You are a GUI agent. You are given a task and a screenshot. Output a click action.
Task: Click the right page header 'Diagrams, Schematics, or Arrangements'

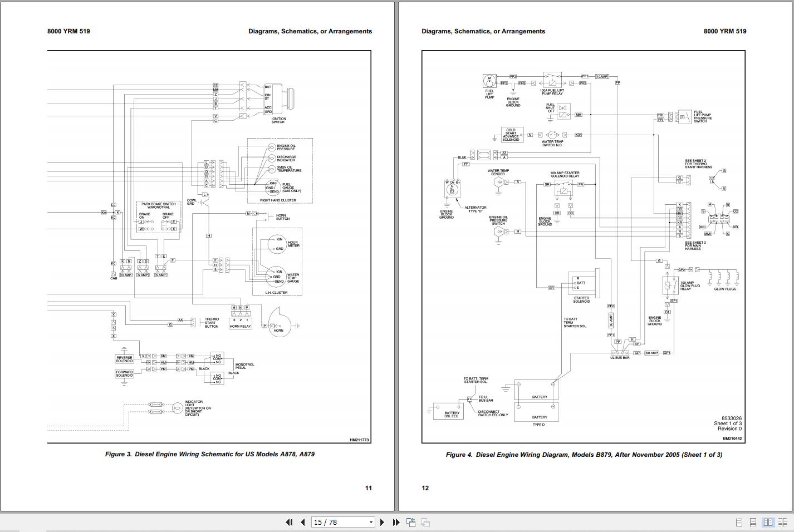pyautogui.click(x=483, y=31)
